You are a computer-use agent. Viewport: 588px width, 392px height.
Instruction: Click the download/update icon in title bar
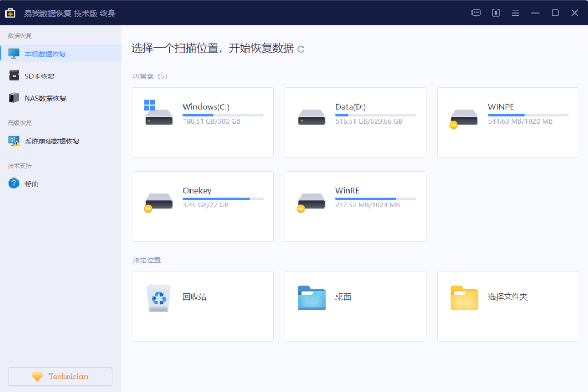point(495,13)
